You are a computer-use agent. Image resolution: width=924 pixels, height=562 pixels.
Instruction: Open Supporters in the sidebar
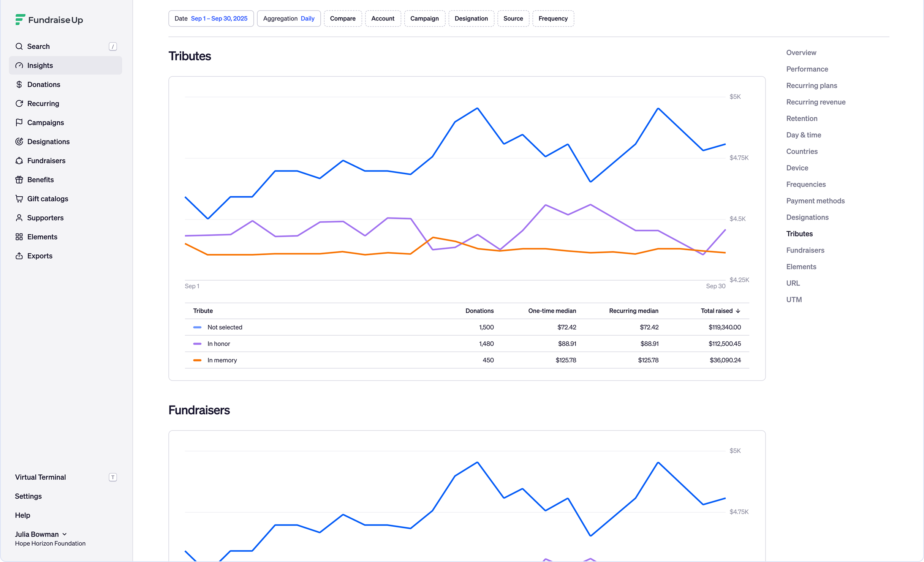point(65,218)
